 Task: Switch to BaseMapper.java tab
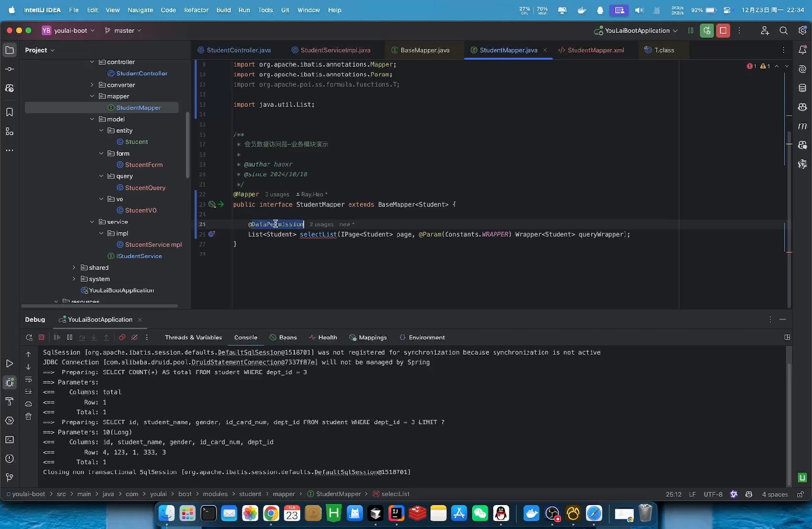click(x=420, y=50)
